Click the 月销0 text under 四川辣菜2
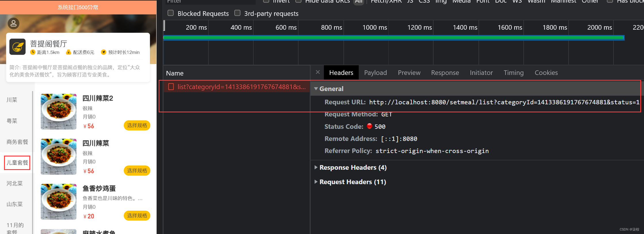644x234 pixels. (x=89, y=117)
